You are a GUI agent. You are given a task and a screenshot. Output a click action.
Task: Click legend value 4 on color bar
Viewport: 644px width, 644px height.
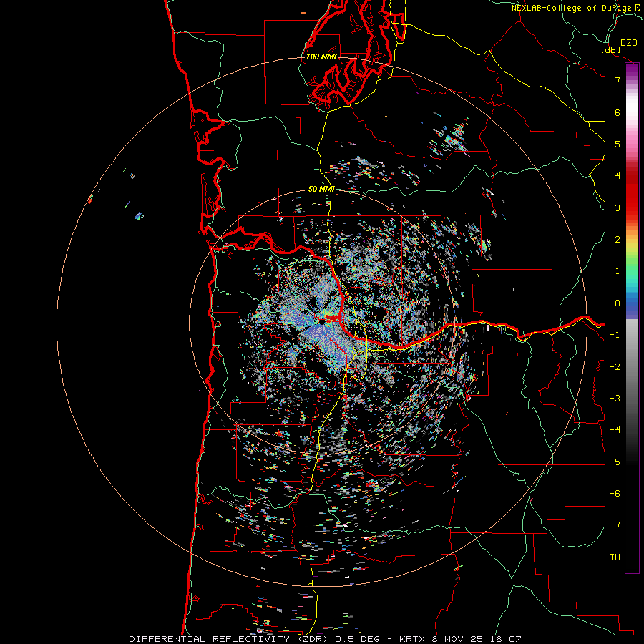[618, 175]
